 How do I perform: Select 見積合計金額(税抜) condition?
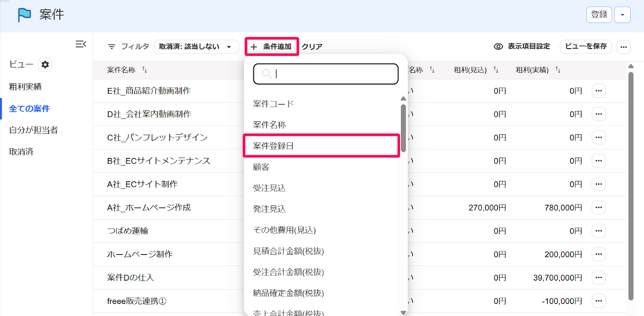tap(288, 251)
